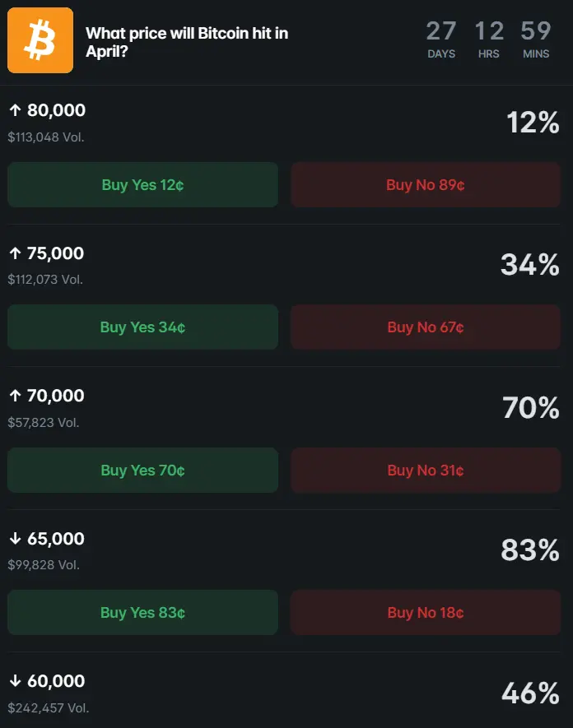This screenshot has height=728, width=573.
Task: Click the down arrow beside 65,000
Action: [x=15, y=539]
